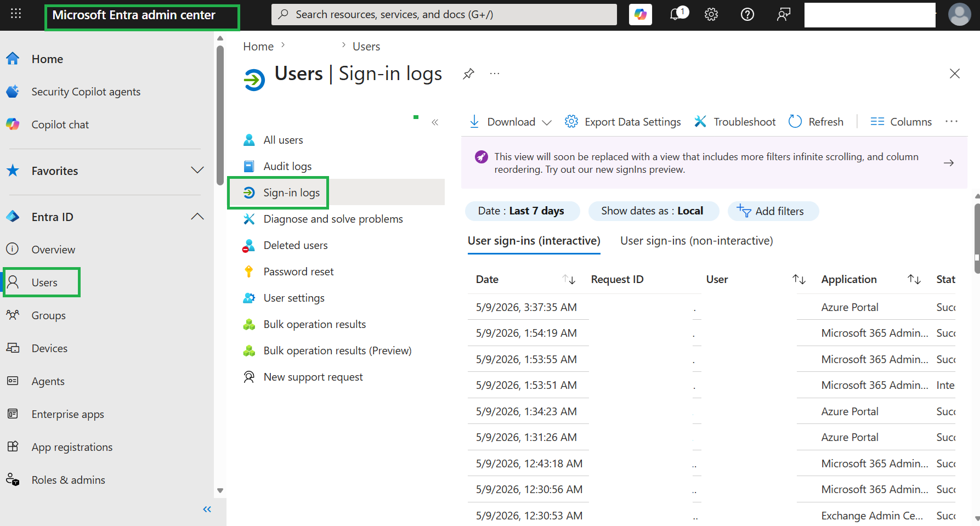980x526 pixels.
Task: Open the help question mark menu
Action: click(x=747, y=15)
